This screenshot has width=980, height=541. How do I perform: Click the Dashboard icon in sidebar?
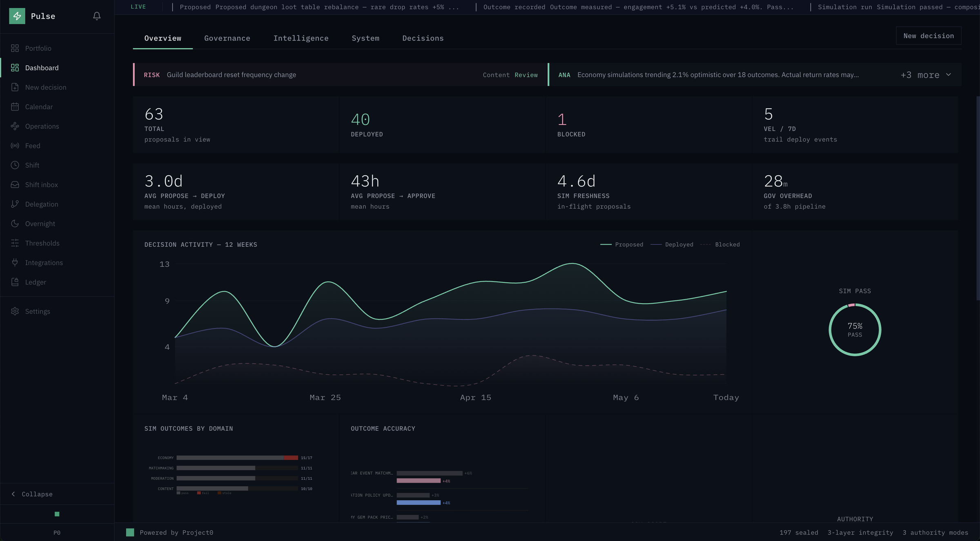(x=15, y=68)
